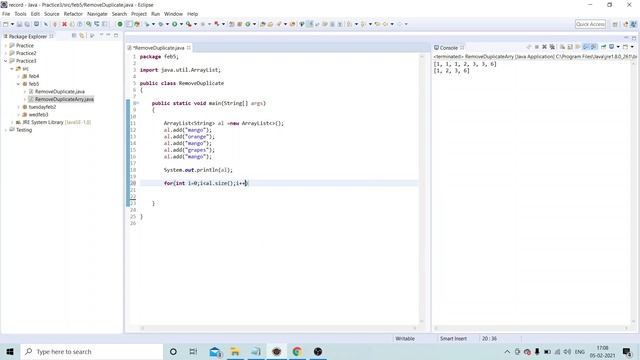The height and width of the screenshot is (360, 640).
Task: Open the Project menu
Action: [139, 14]
